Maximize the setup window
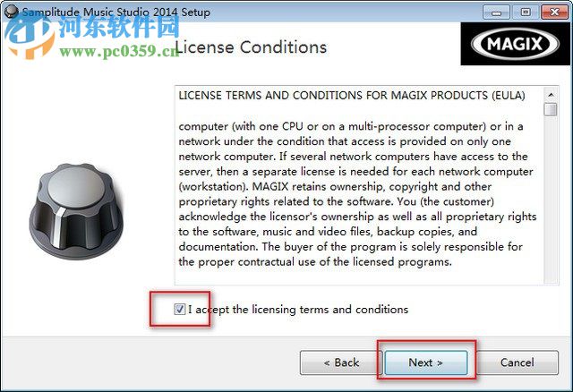 [x=526, y=13]
